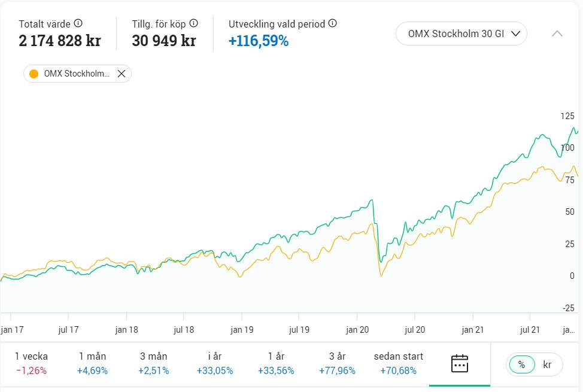Click the 2 174 828 kr total value
Screen dimensions: 583x392
coord(60,41)
